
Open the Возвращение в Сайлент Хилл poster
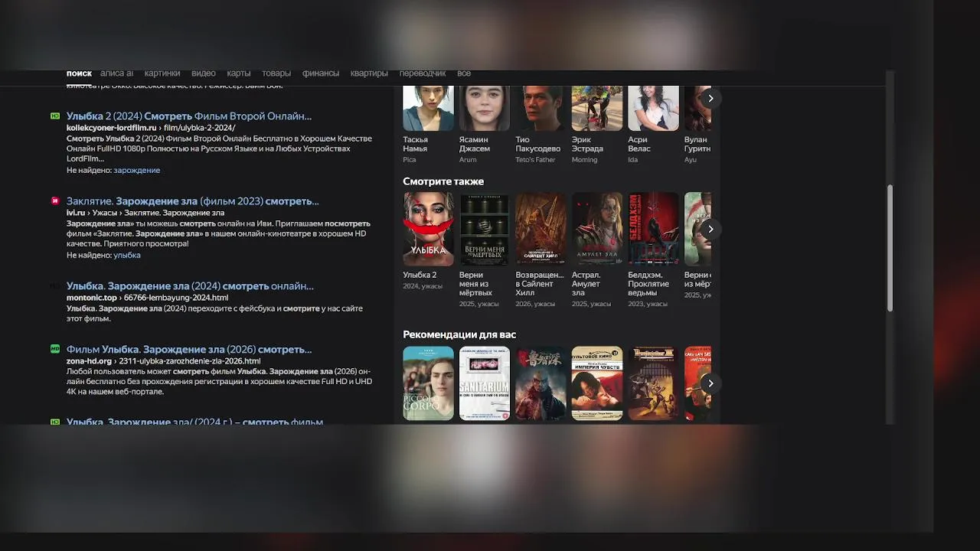click(541, 230)
